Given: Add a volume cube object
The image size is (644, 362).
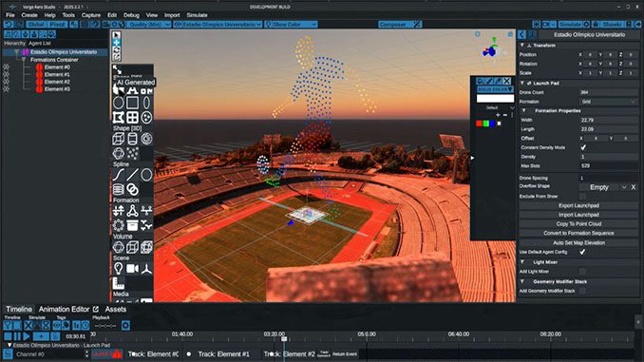Looking at the screenshot, I should coord(132,247).
